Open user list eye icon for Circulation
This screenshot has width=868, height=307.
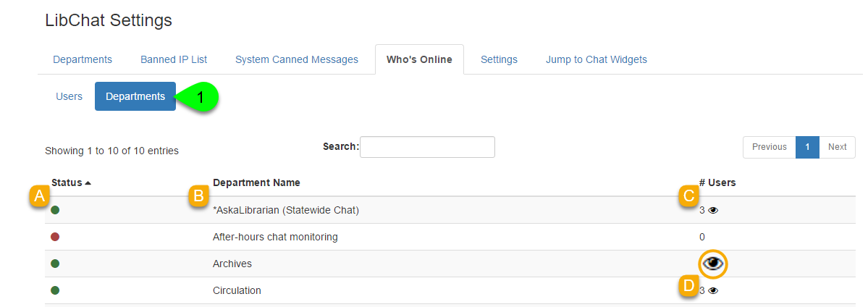click(713, 290)
